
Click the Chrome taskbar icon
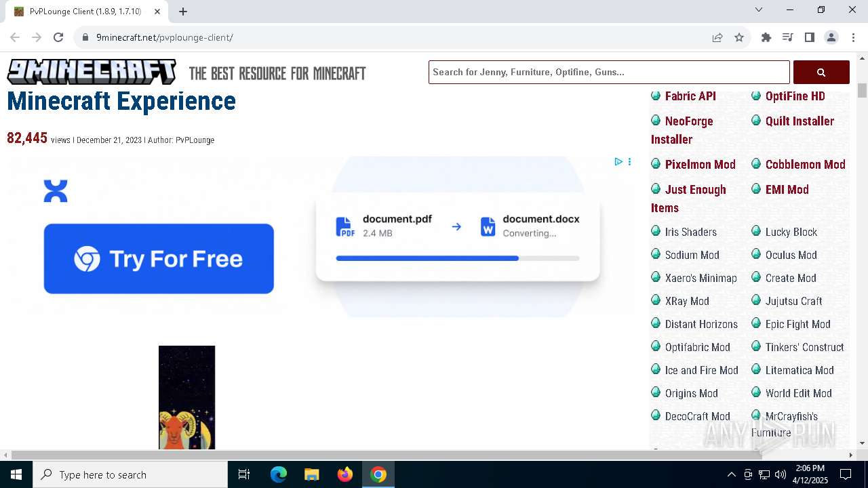pos(378,474)
